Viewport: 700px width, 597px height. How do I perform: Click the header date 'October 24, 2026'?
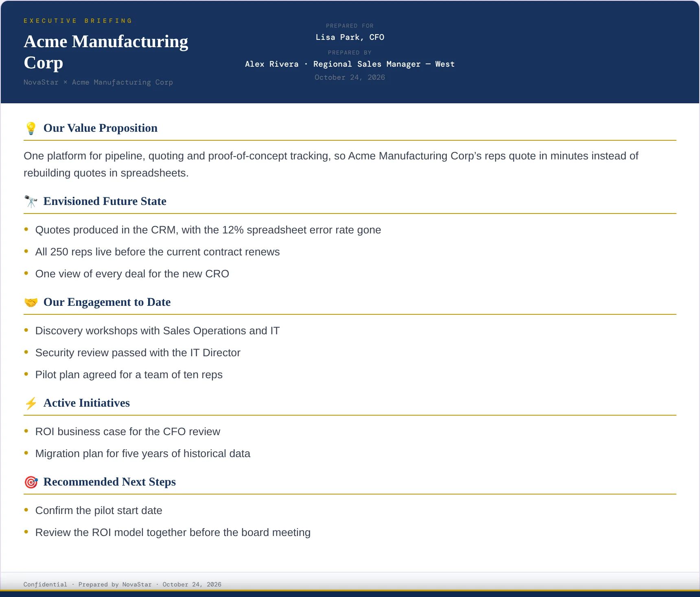(x=350, y=77)
